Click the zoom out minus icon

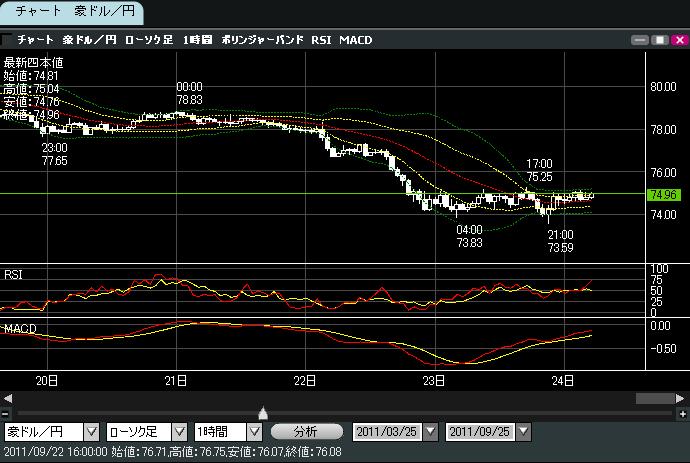(x=7, y=413)
